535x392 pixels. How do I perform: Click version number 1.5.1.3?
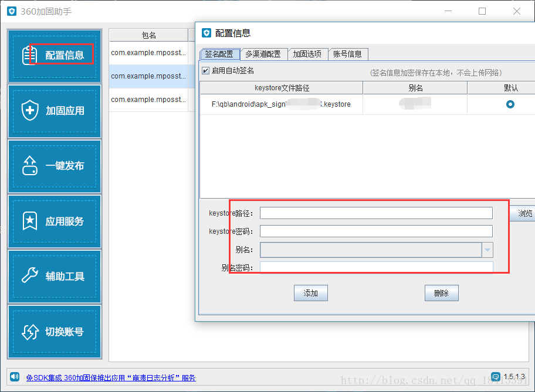point(514,377)
